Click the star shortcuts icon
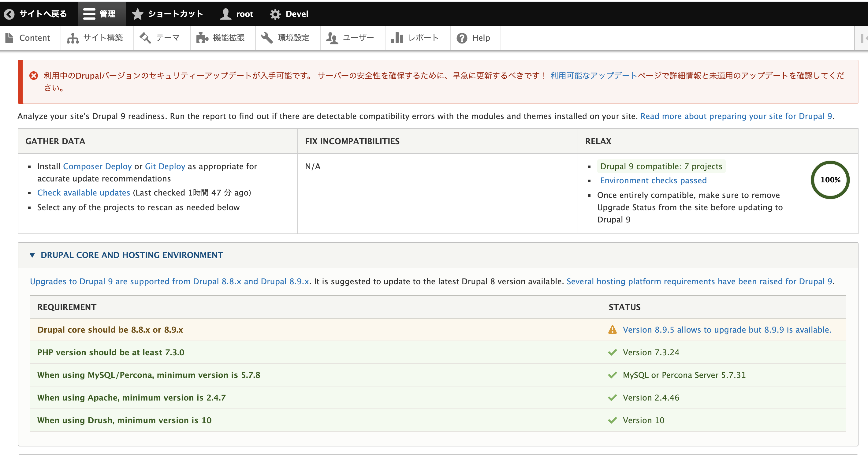Screen dimensions: 868x455 click(137, 14)
